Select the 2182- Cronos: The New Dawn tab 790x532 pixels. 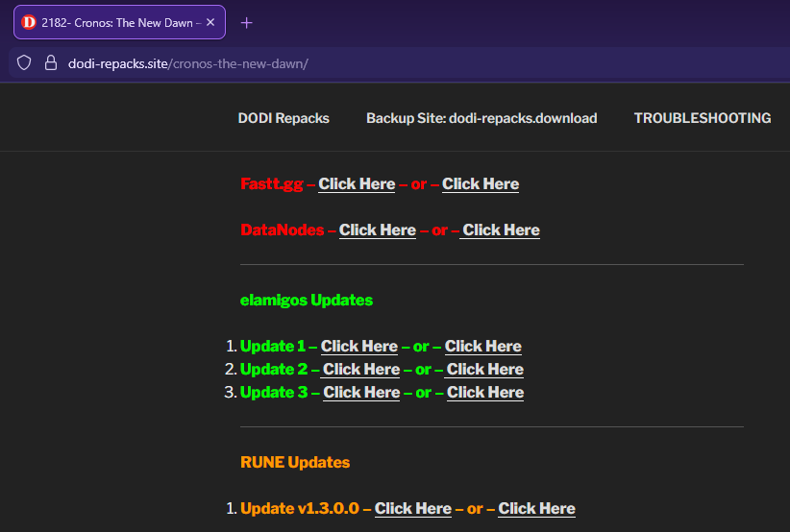119,22
